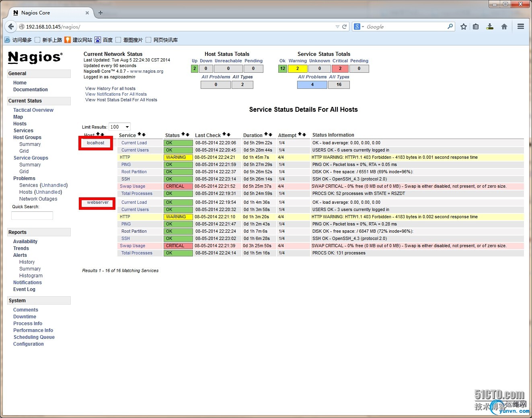Click the hosts Up count 2
The height and width of the screenshot is (418, 532).
195,69
